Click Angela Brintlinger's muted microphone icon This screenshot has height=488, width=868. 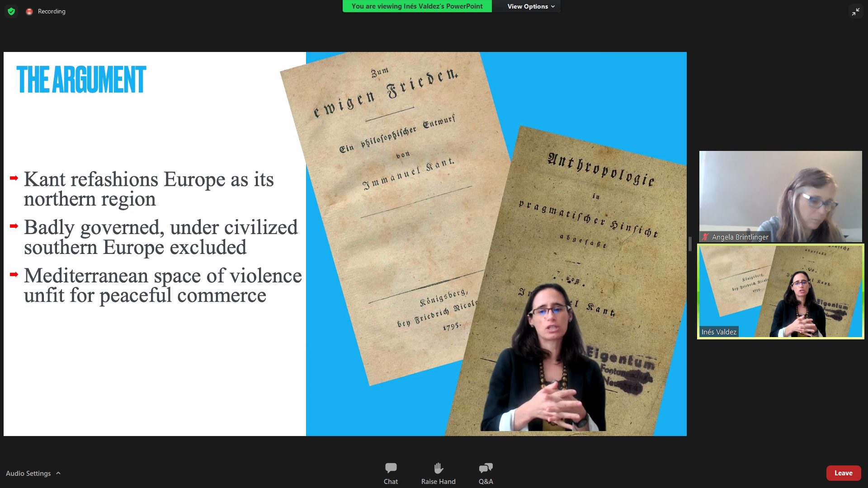[705, 237]
